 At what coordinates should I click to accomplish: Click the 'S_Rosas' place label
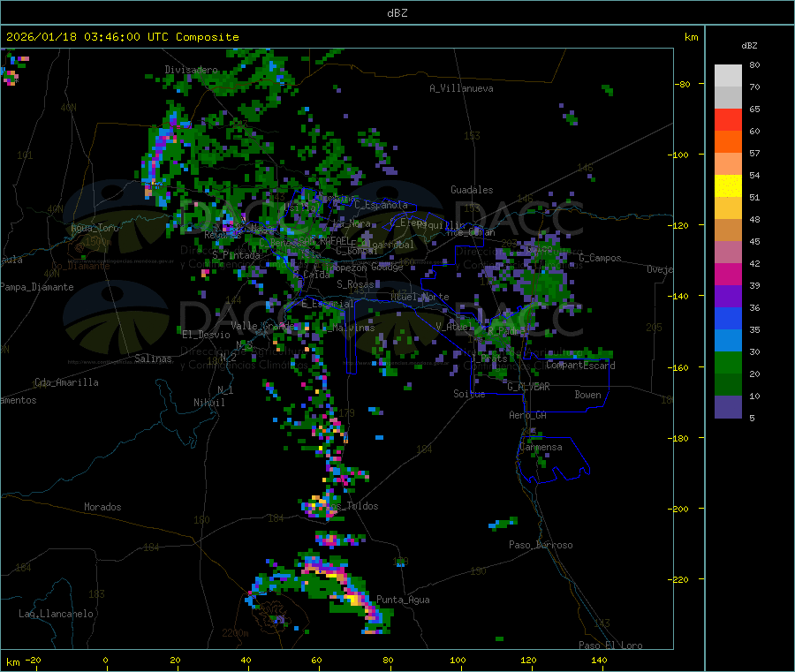[x=355, y=284]
